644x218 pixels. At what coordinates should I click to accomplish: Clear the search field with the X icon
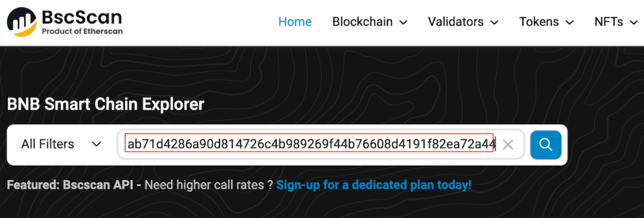click(508, 145)
